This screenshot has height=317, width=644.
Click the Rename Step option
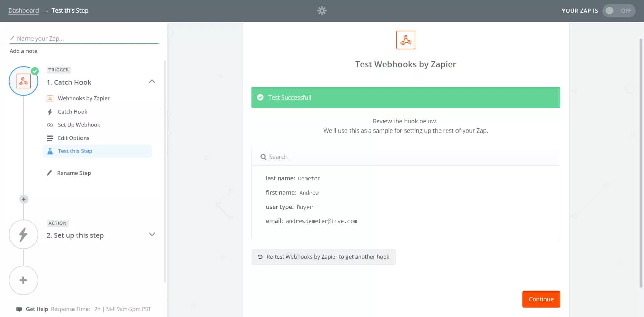[x=74, y=173]
